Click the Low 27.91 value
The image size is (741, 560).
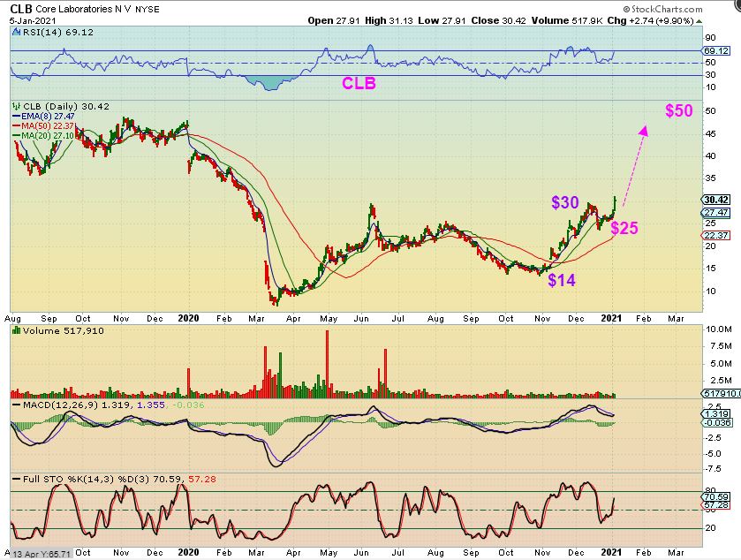(442, 21)
